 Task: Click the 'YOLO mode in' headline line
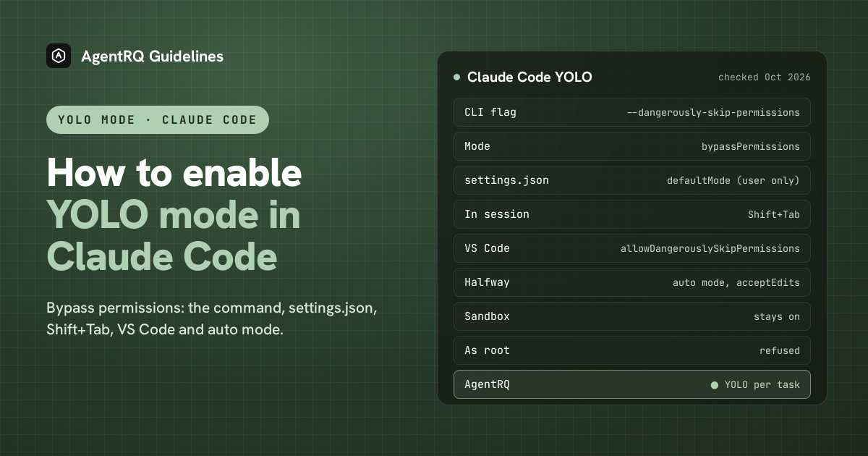pyautogui.click(x=174, y=214)
